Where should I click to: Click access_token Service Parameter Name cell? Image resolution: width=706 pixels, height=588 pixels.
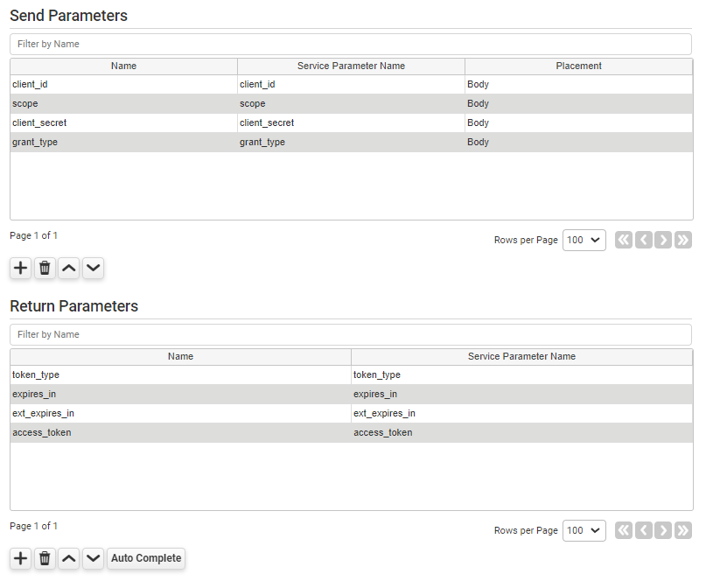[x=522, y=432]
